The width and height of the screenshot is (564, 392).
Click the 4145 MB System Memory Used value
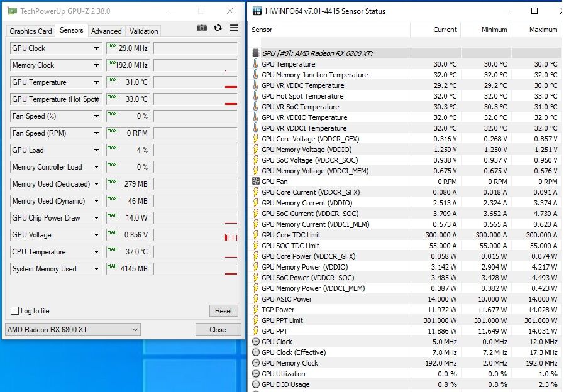134,269
